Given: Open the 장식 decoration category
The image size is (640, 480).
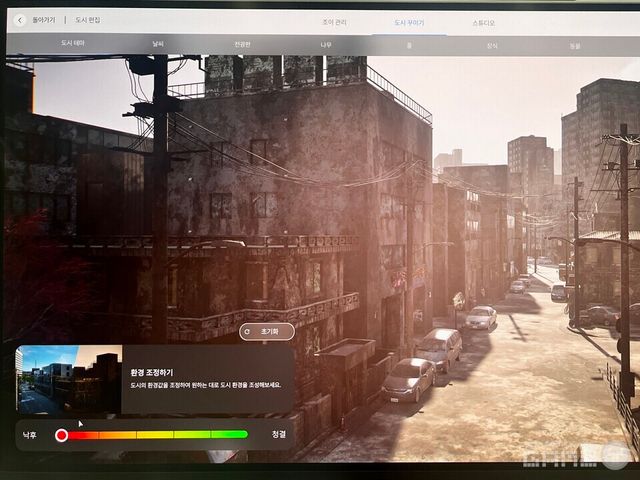Looking at the screenshot, I should tap(492, 44).
